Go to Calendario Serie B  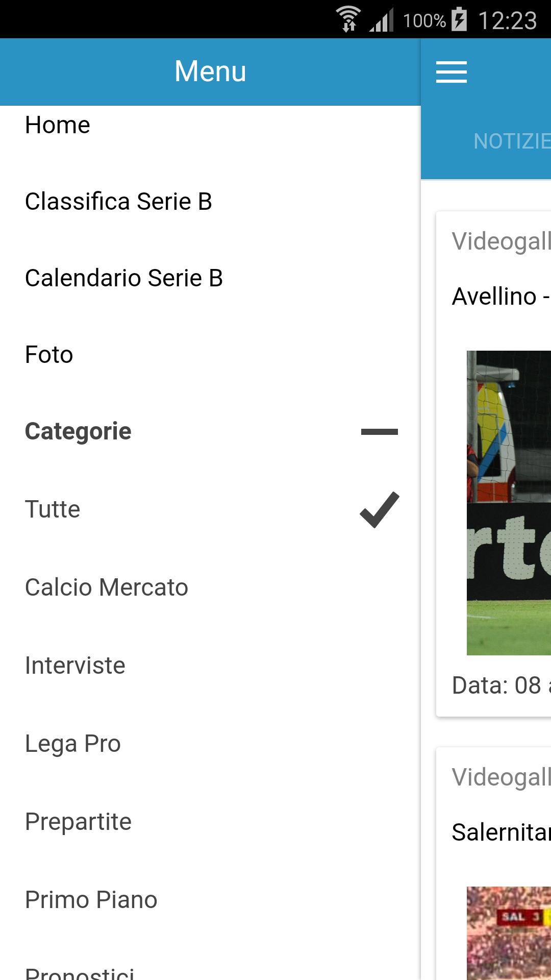(x=124, y=278)
